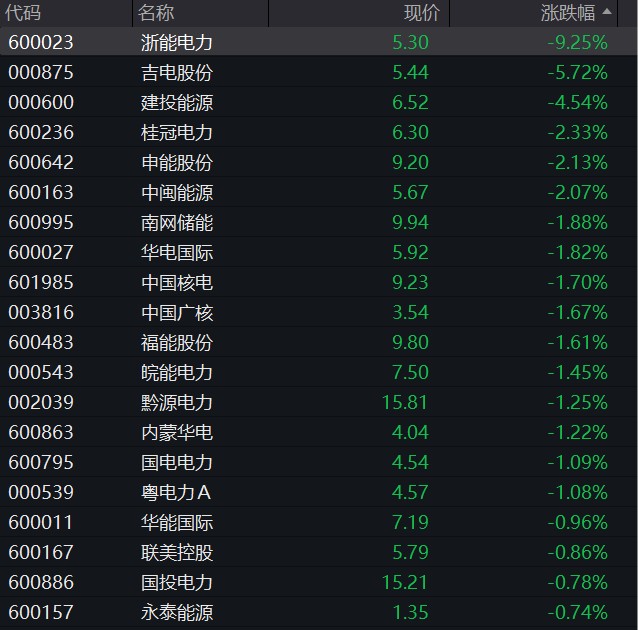Click the price 15.21
The height and width of the screenshot is (630, 638).
(x=405, y=582)
